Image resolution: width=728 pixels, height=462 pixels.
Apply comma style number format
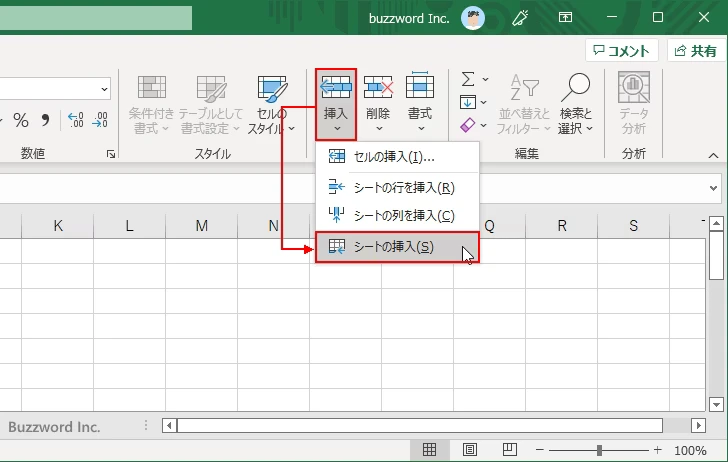click(x=45, y=120)
